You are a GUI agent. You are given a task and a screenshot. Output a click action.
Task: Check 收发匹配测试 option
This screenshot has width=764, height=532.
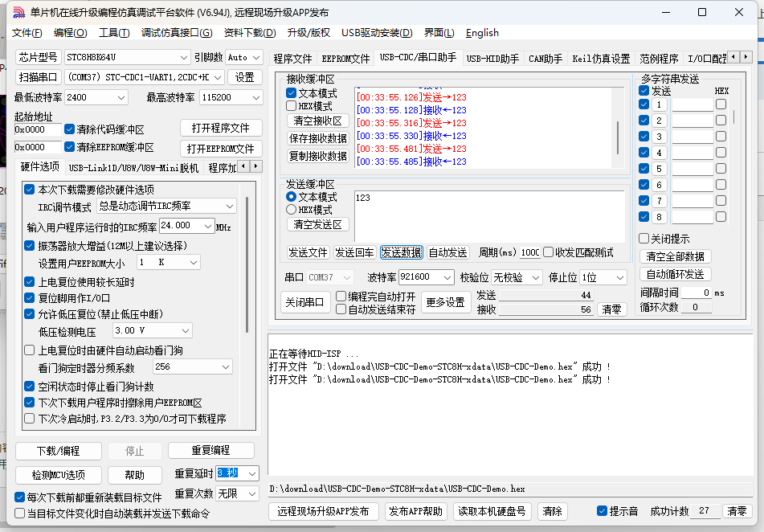(x=549, y=252)
